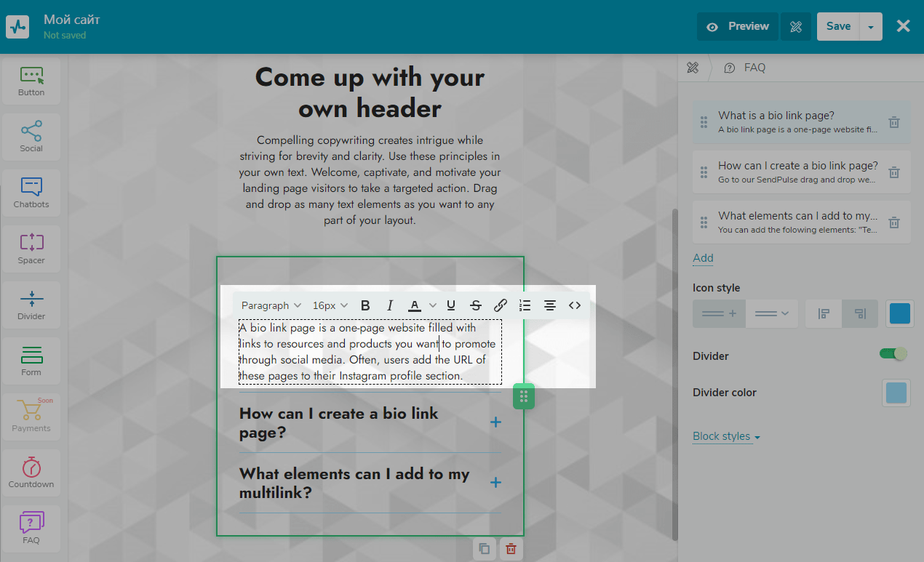The image size is (924, 562).
Task: Apply italic formatting to text
Action: 389,305
